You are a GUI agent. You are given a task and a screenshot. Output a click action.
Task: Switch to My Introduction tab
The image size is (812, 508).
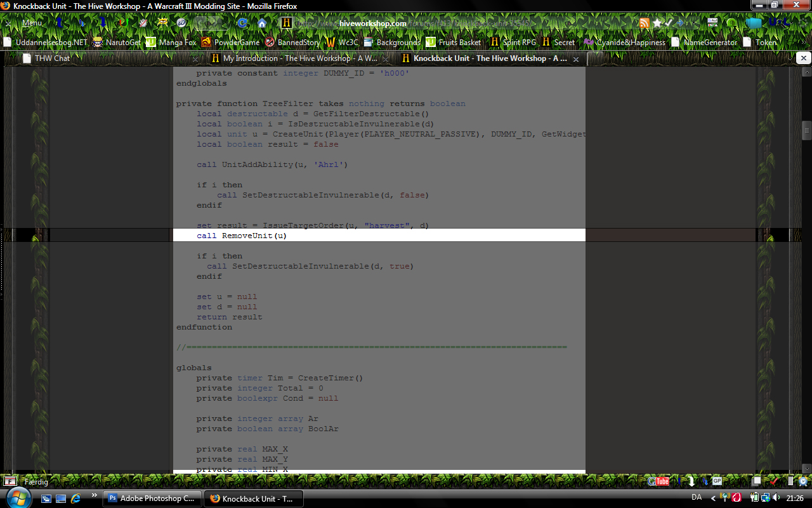[x=298, y=58]
